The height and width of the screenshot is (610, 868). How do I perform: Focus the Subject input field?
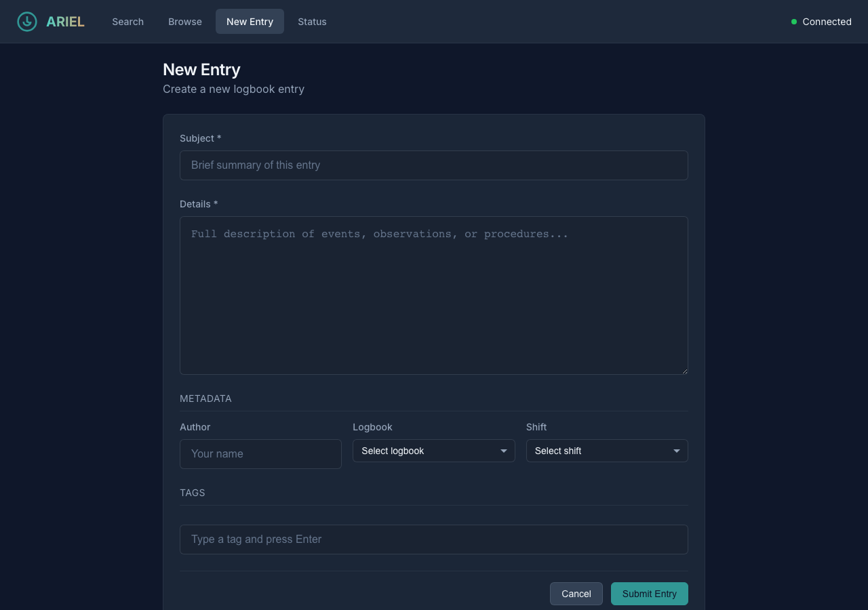[434, 165]
